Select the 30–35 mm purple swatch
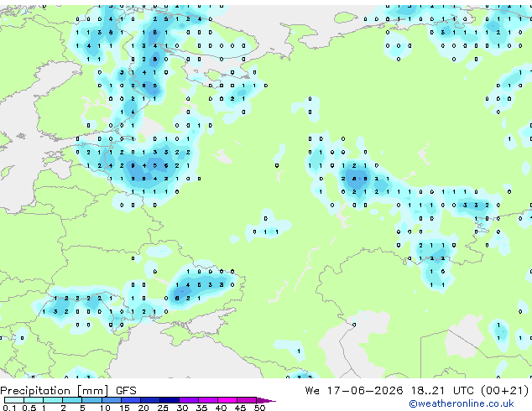The height and width of the screenshot is (411, 532). (189, 400)
